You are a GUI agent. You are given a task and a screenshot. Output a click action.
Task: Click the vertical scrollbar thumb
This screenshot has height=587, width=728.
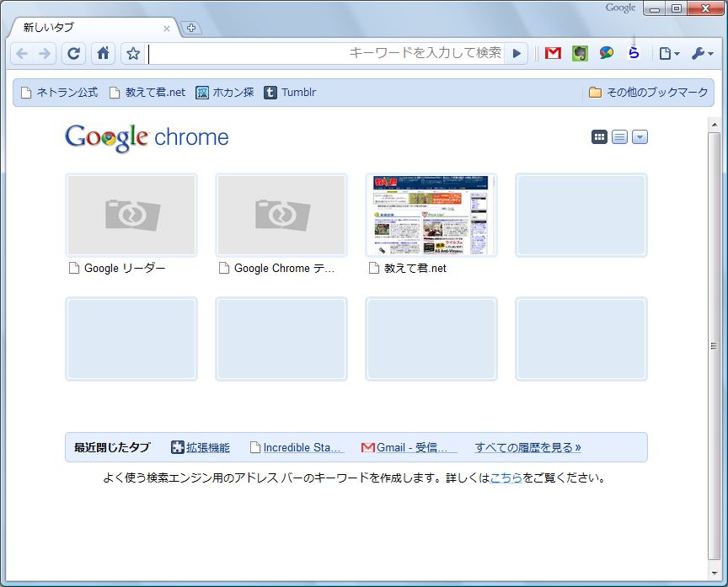point(714,345)
